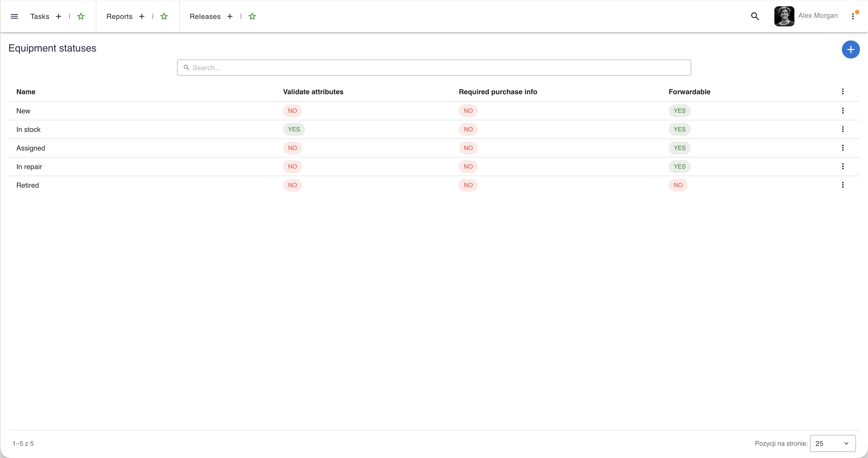Click NO Required purchase info badge for In repair
The width and height of the screenshot is (868, 458).
click(x=468, y=166)
